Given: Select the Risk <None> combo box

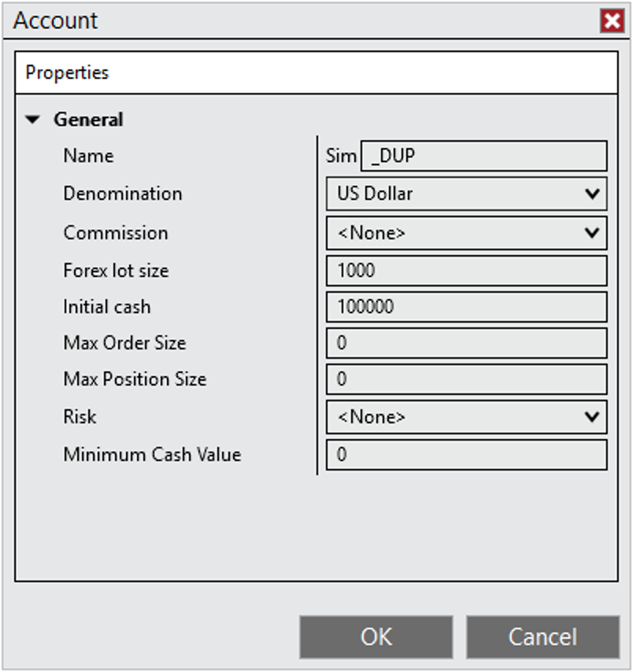Looking at the screenshot, I should (x=467, y=416).
